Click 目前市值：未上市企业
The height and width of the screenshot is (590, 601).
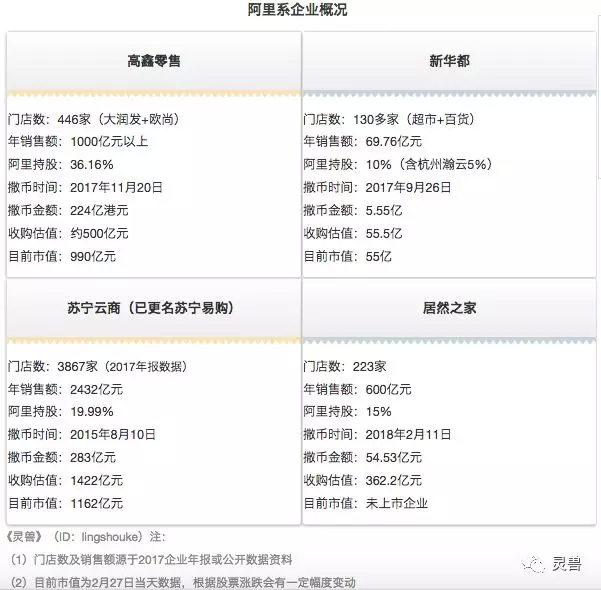pos(366,504)
